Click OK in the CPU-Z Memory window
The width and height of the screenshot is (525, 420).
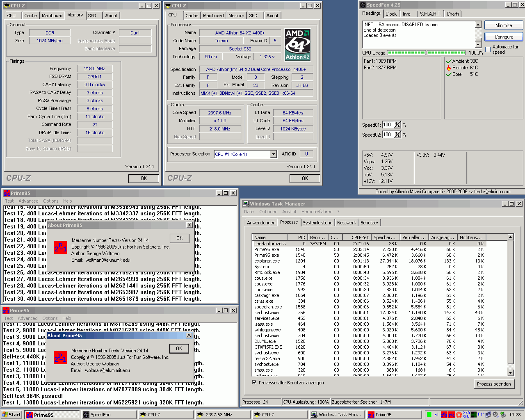click(144, 178)
